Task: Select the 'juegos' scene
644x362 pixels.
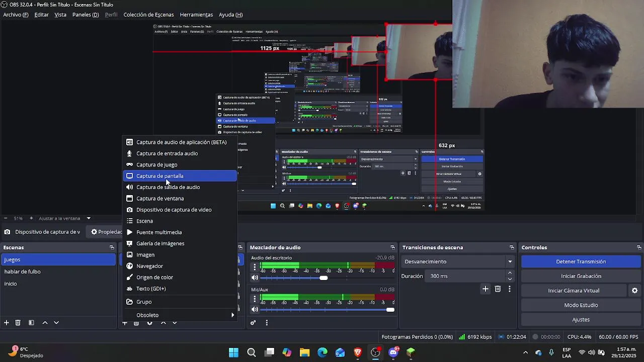Action: pyautogui.click(x=58, y=259)
